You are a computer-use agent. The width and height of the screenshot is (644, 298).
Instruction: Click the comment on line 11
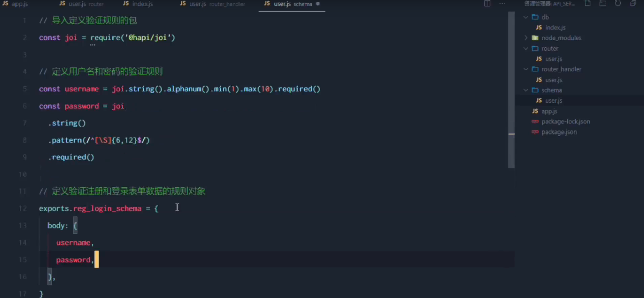tap(122, 191)
